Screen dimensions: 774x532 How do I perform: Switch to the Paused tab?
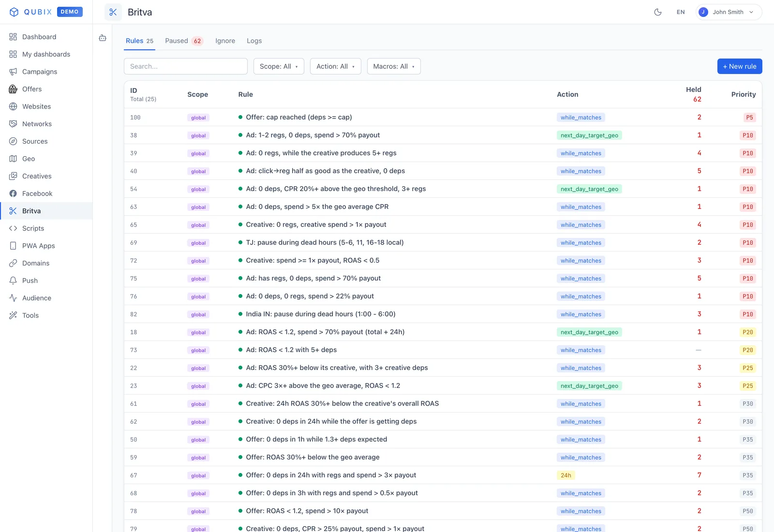point(184,41)
